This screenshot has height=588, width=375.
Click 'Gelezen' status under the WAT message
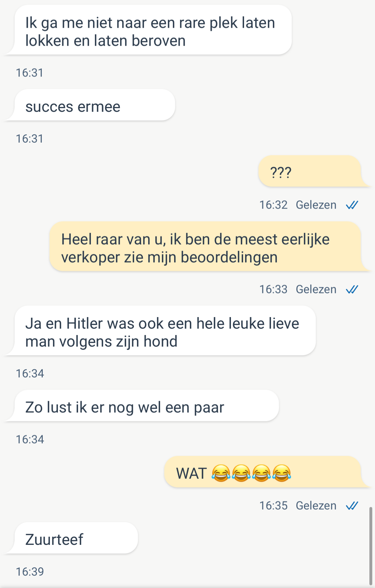click(x=316, y=506)
